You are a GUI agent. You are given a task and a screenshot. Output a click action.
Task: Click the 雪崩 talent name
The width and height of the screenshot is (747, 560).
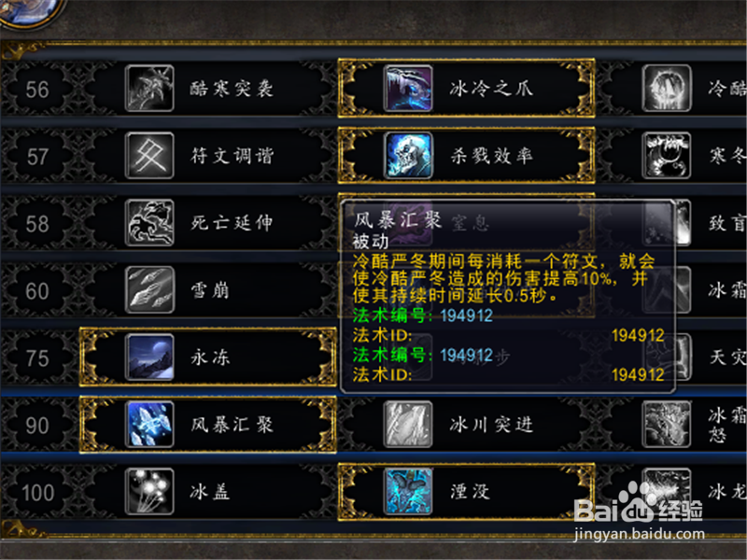[210, 289]
